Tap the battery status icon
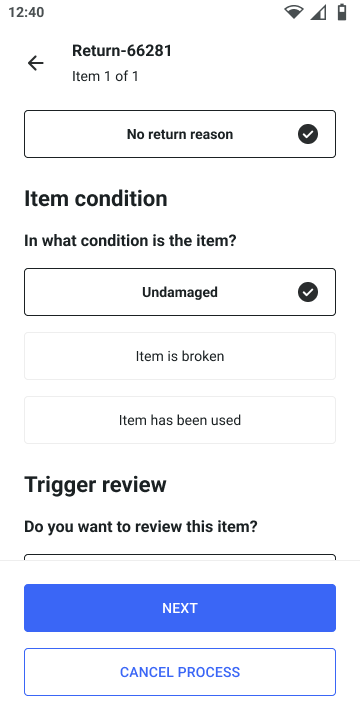 click(x=342, y=12)
